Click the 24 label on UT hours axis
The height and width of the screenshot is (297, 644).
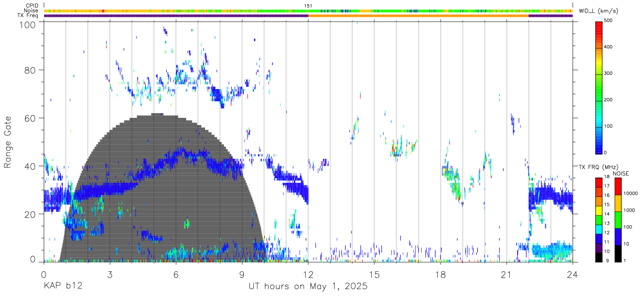pos(572,274)
